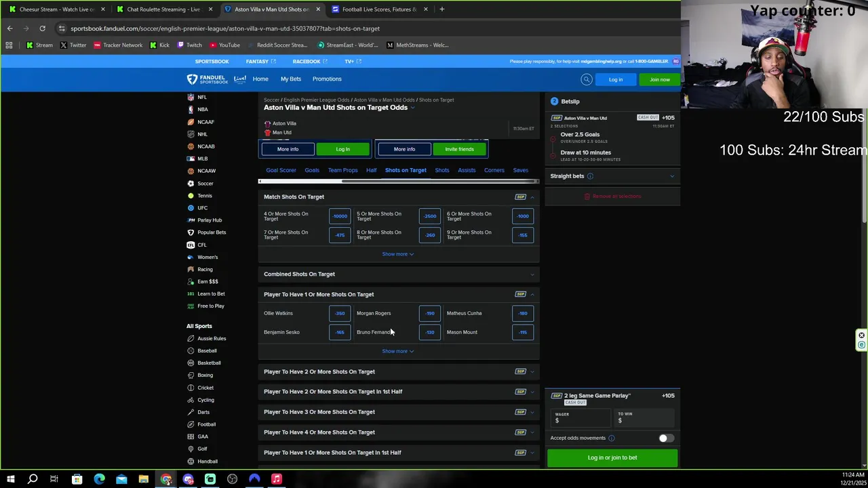
Task: Open Promotions in top navigation
Action: [x=327, y=79]
